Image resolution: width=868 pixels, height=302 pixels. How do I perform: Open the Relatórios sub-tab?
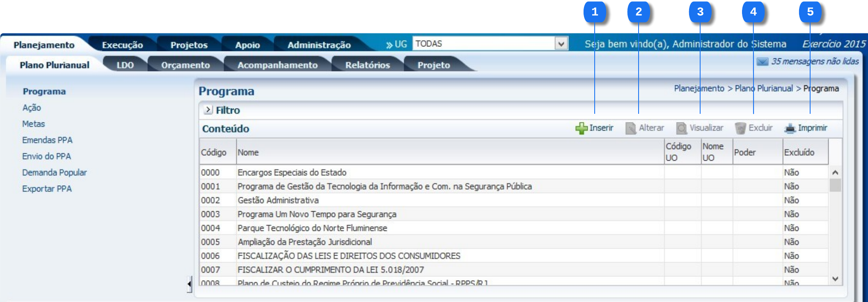367,65
